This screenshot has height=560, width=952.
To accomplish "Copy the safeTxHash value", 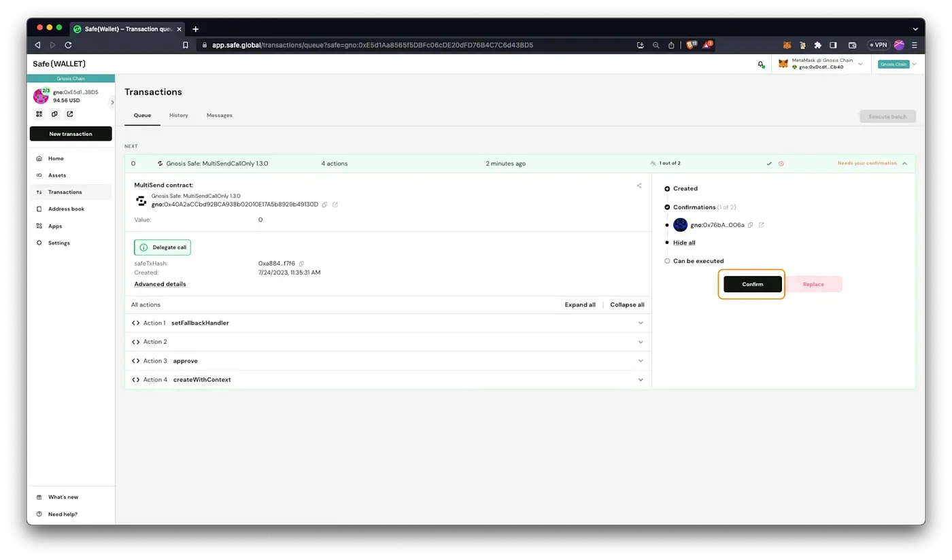I will (301, 264).
